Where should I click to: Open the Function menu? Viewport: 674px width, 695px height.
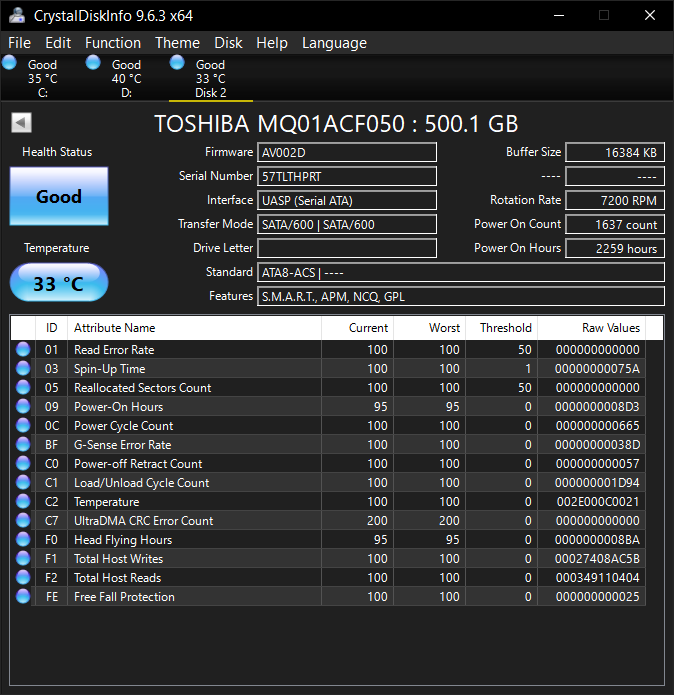(x=112, y=43)
